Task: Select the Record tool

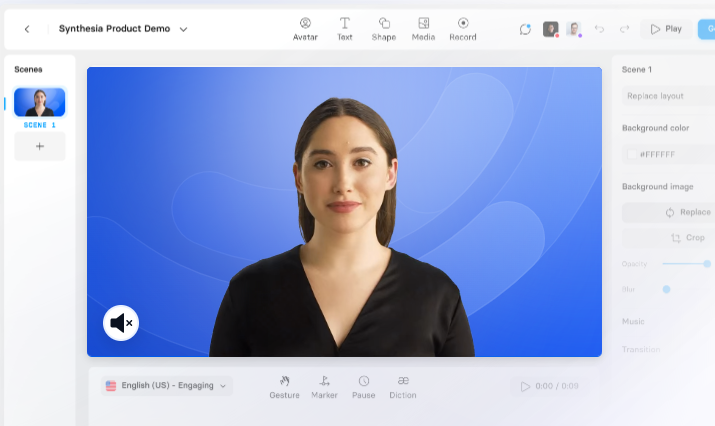Action: click(463, 29)
